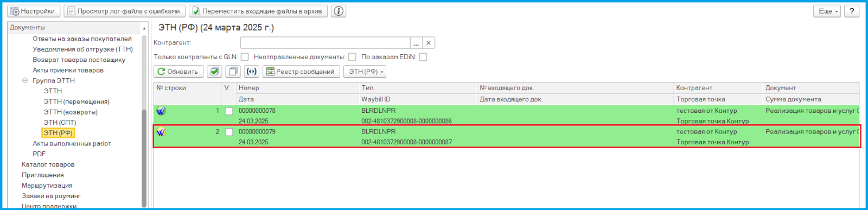Open Просмотр лог-файла с ошибками
This screenshot has width=868, height=210.
(124, 11)
